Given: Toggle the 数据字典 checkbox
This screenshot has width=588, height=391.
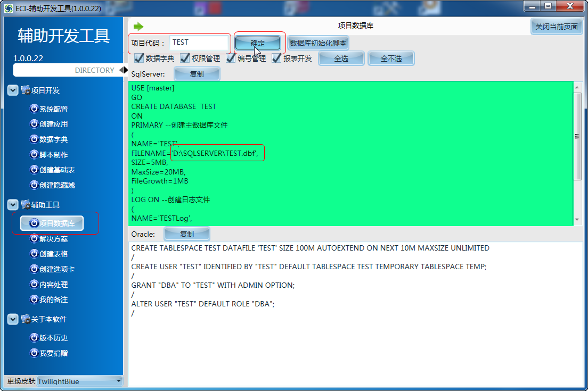Looking at the screenshot, I should [x=139, y=58].
